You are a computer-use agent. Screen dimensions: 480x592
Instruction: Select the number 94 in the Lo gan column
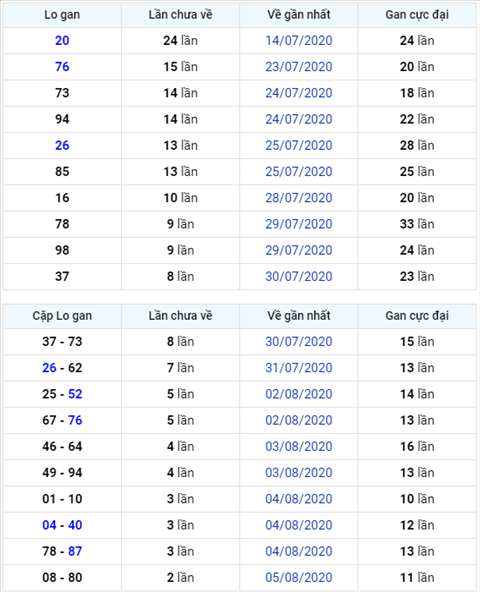pos(62,119)
